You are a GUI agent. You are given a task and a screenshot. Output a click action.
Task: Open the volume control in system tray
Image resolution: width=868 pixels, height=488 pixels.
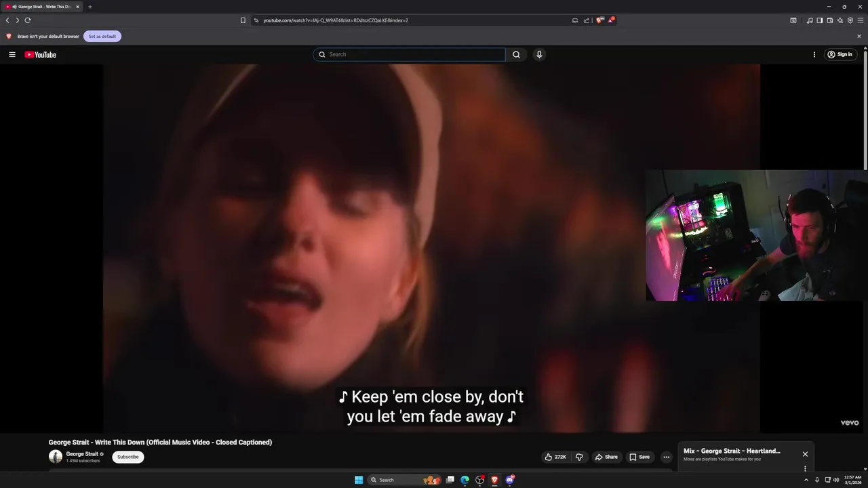coord(836,480)
